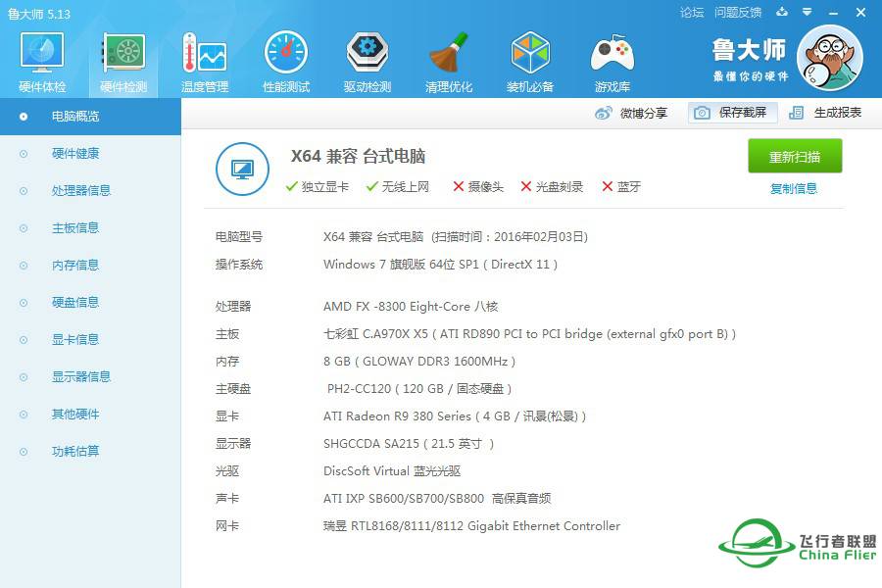Open the main menu dropdown arrow
The image size is (882, 588).
(808, 12)
